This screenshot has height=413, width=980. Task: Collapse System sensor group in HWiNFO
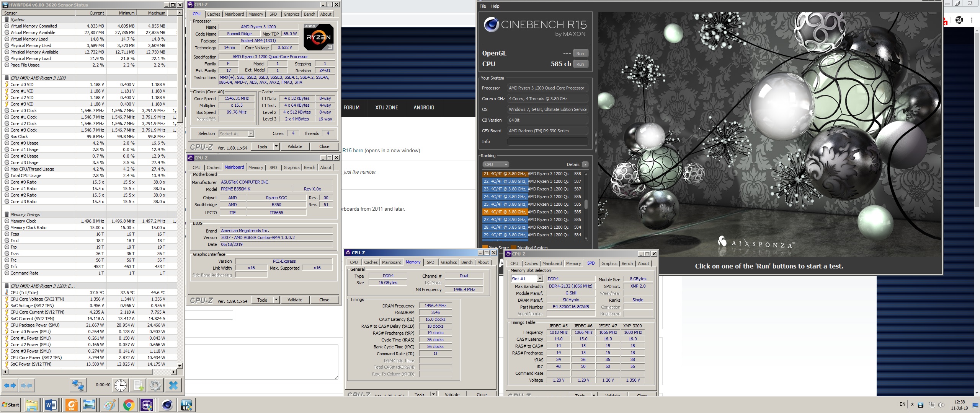pyautogui.click(x=7, y=20)
